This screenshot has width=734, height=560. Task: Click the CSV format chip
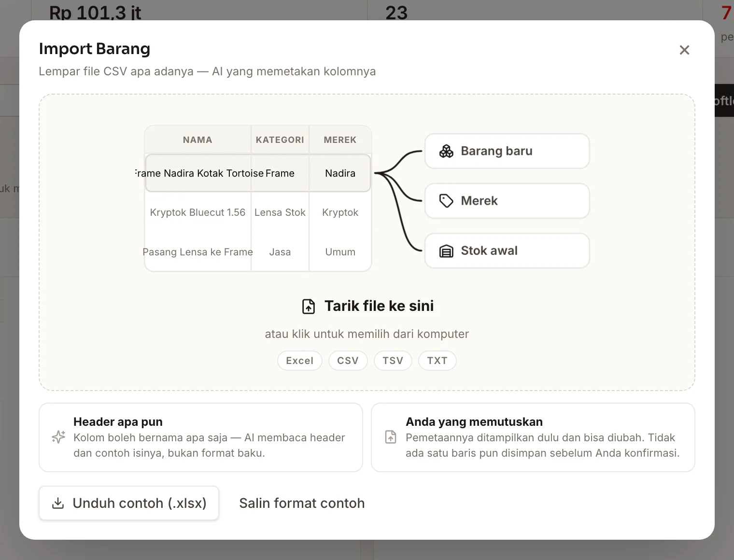tap(348, 361)
